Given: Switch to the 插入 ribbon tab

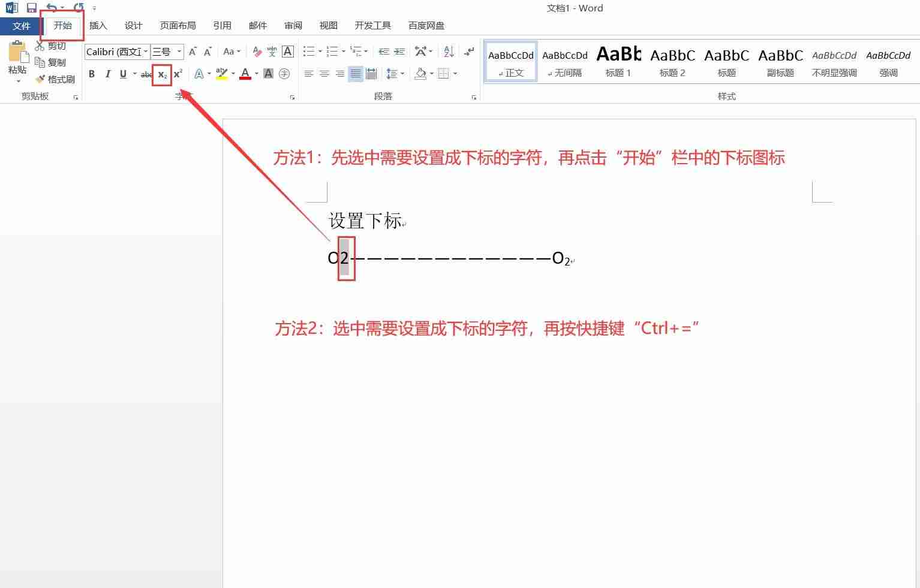Looking at the screenshot, I should [x=98, y=25].
